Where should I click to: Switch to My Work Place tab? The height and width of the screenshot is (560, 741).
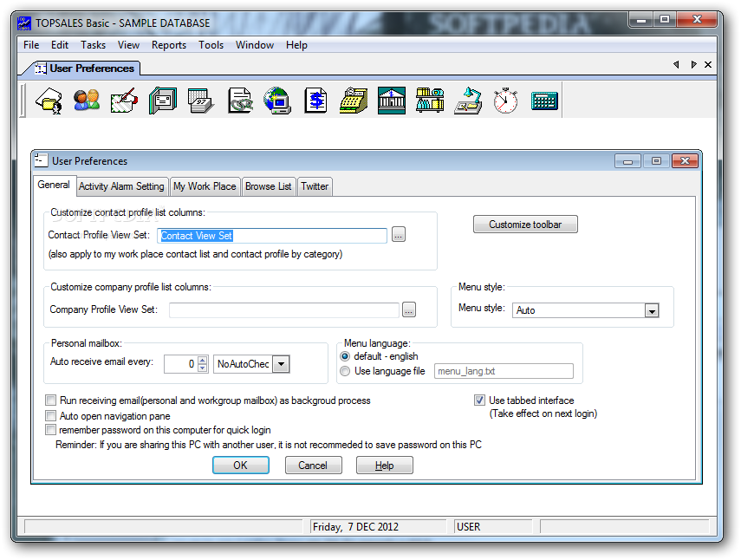click(x=205, y=186)
